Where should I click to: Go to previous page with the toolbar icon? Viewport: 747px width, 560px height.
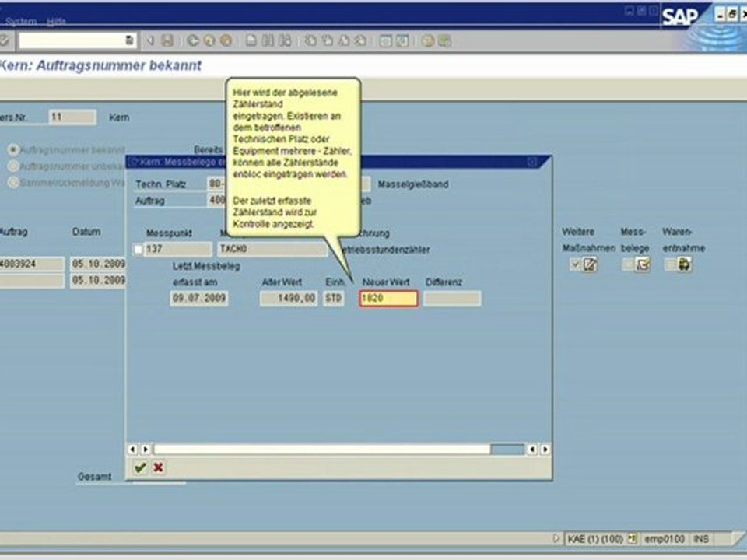click(x=328, y=41)
